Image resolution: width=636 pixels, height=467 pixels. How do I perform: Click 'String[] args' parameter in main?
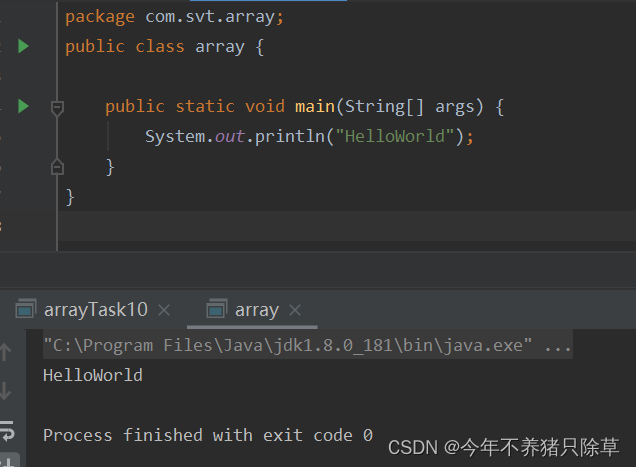tap(410, 107)
